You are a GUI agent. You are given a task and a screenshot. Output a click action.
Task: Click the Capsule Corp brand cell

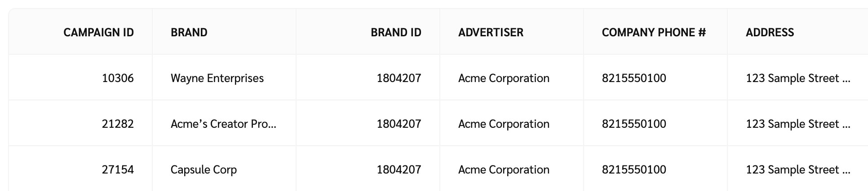(x=204, y=169)
